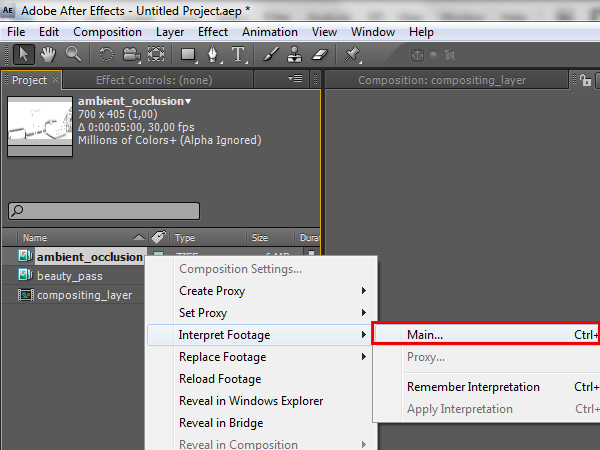Select the Rotation tool
The height and width of the screenshot is (450, 600).
pos(107,54)
